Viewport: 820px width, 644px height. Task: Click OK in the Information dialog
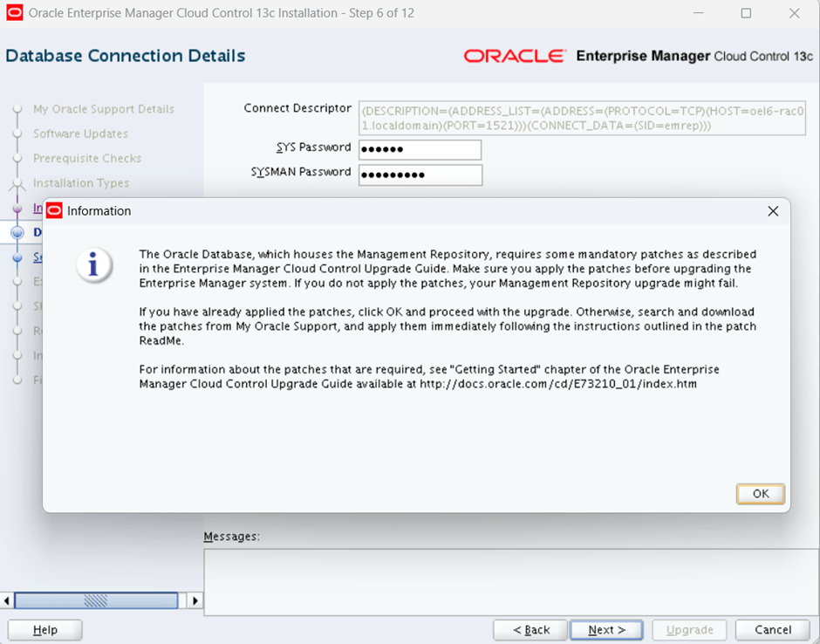click(x=760, y=494)
